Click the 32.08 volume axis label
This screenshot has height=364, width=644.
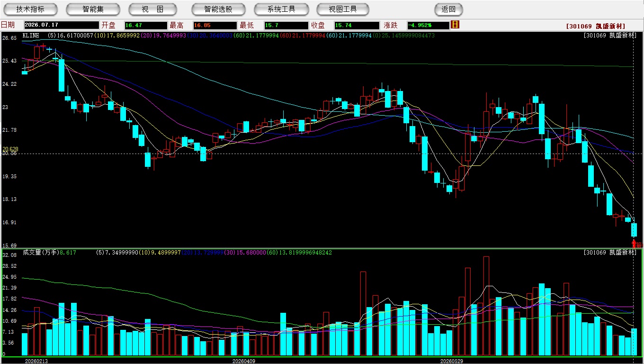pyautogui.click(x=9, y=255)
